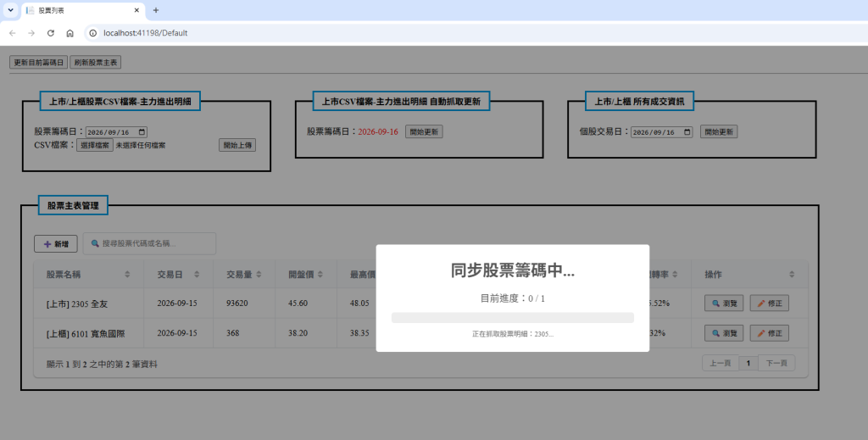The width and height of the screenshot is (868, 440).
Task: Click the 同步股票籌碼中... dialog title
Action: (x=513, y=270)
